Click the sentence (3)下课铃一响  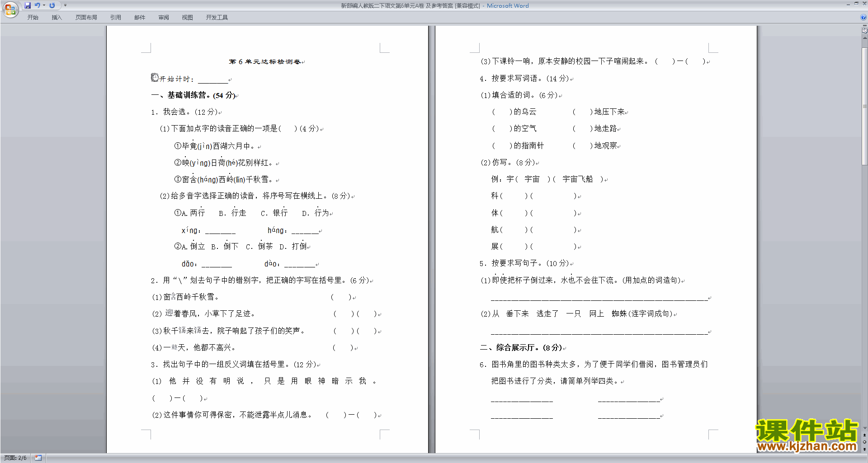click(x=594, y=61)
